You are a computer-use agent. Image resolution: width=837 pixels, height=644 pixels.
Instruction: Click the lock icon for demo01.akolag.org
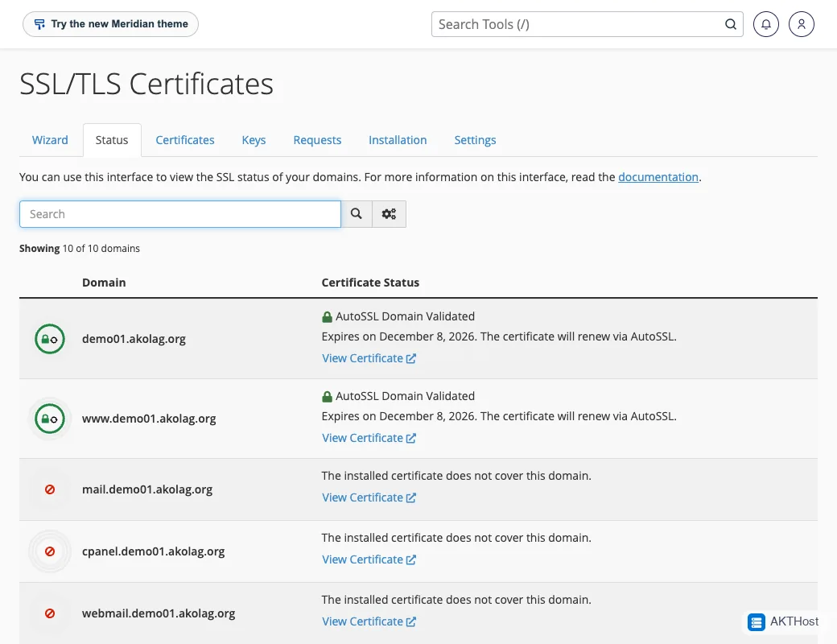pyautogui.click(x=50, y=339)
